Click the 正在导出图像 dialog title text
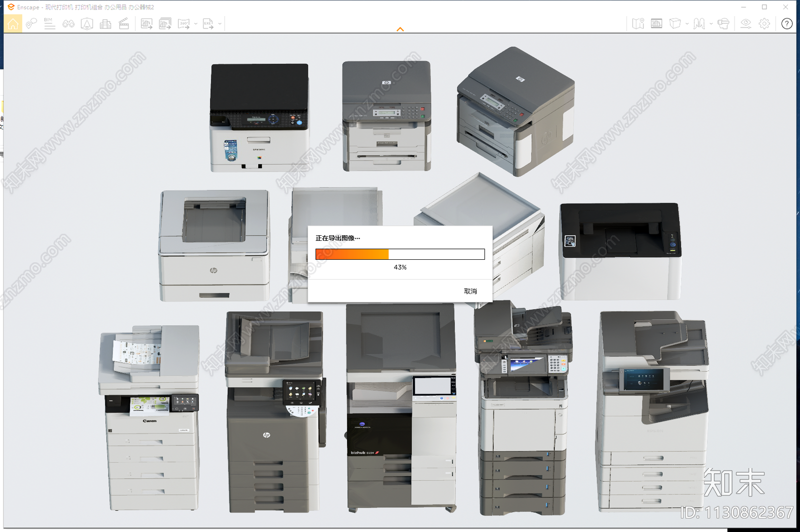 (x=337, y=238)
